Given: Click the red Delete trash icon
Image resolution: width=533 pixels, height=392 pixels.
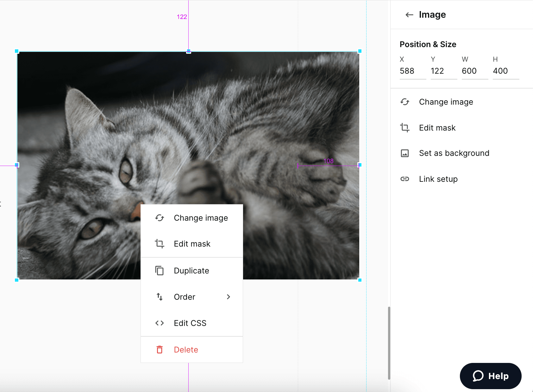Looking at the screenshot, I should click(x=160, y=350).
